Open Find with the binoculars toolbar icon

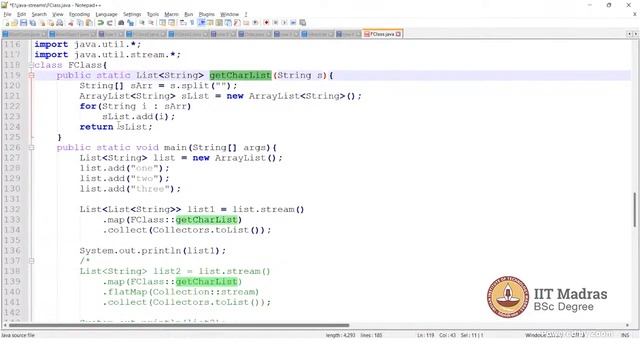(121, 22)
